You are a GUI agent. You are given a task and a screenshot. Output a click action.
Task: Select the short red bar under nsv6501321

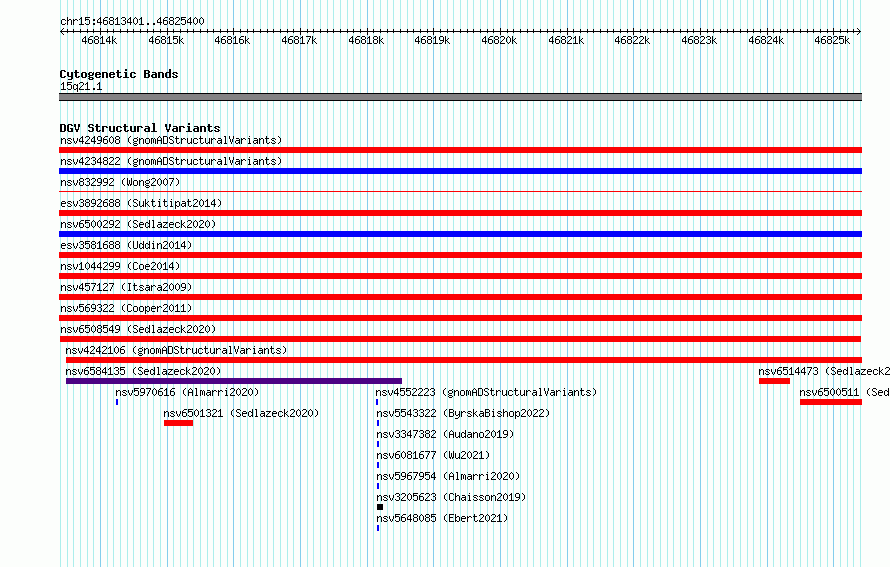point(178,423)
